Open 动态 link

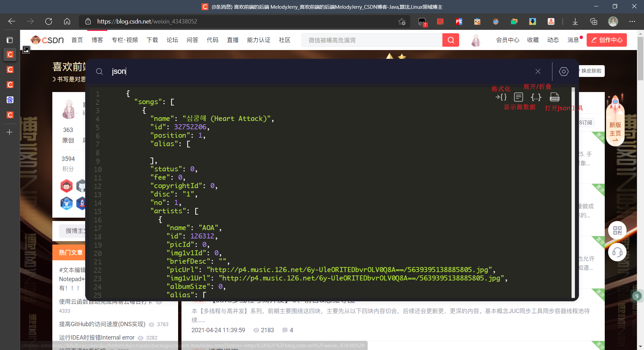(553, 40)
